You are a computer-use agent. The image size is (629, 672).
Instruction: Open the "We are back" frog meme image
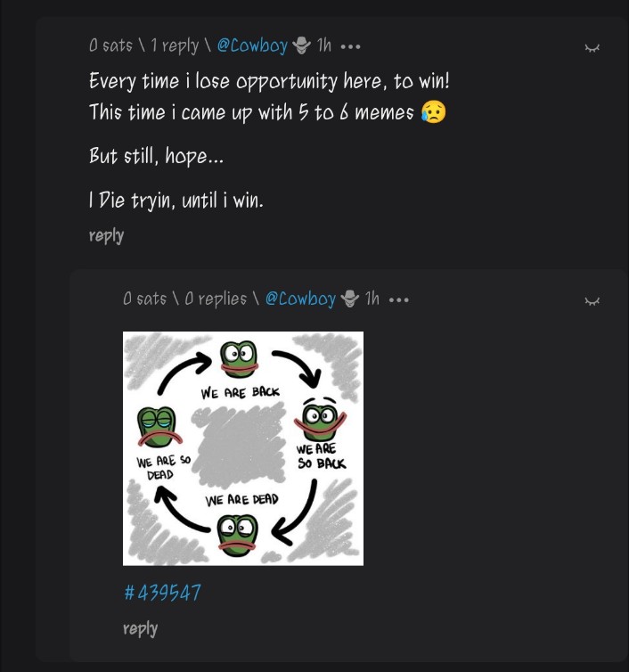(242, 448)
